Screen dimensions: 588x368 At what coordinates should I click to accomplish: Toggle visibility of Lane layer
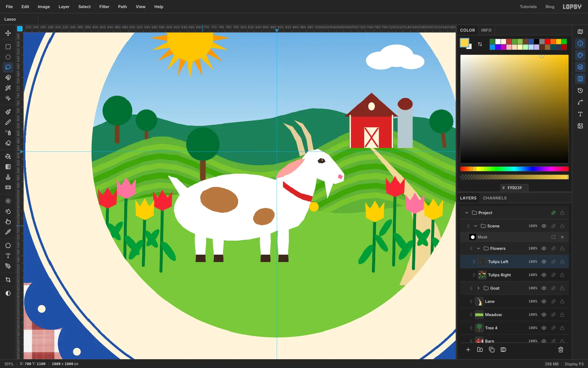(544, 301)
